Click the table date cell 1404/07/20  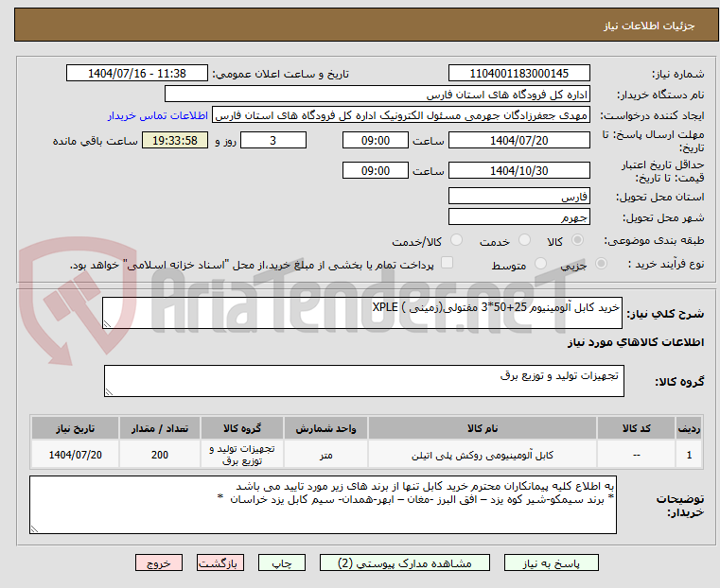[75, 455]
